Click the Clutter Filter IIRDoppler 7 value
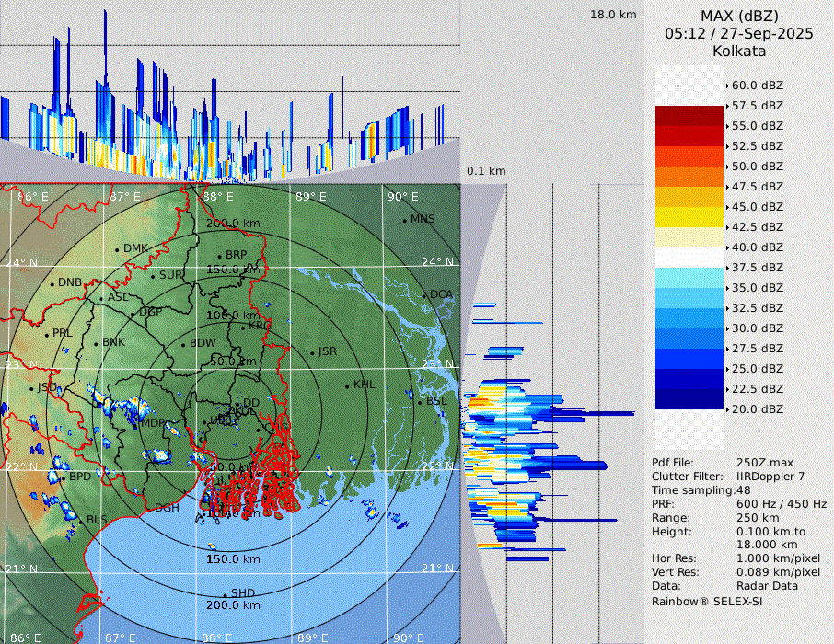834x644 pixels. coord(772,477)
